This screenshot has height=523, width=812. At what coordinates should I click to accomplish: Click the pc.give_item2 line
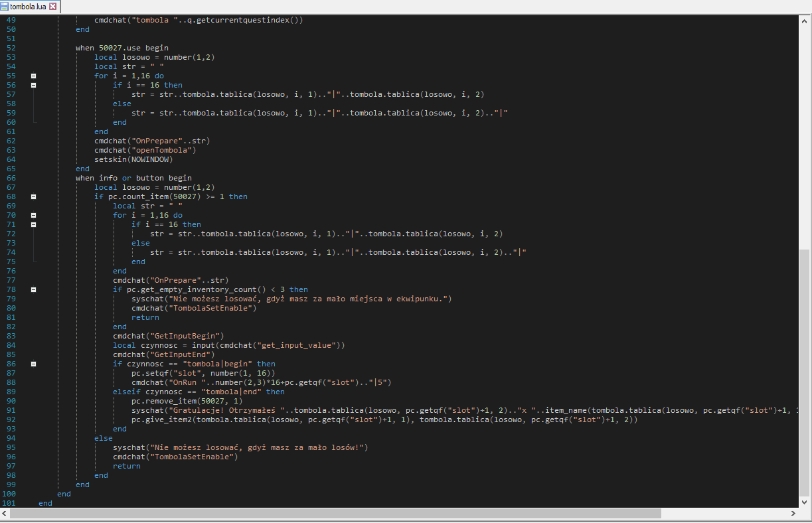(x=384, y=419)
